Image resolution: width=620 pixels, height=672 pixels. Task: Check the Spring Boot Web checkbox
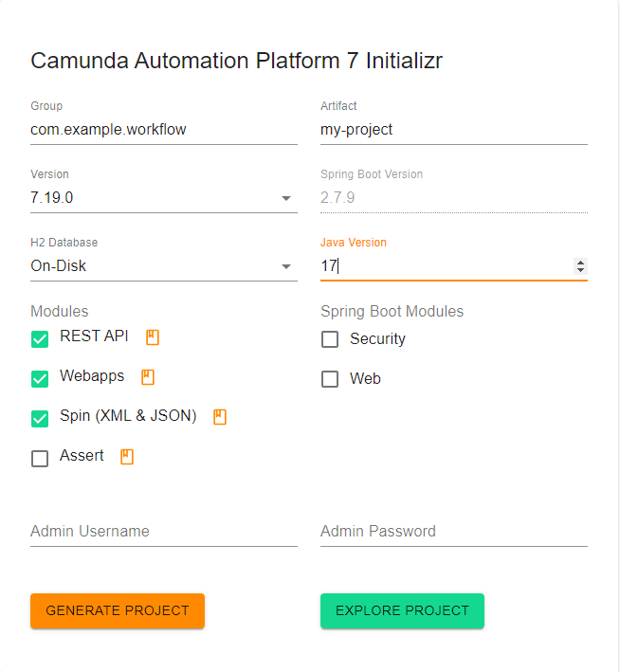(330, 379)
